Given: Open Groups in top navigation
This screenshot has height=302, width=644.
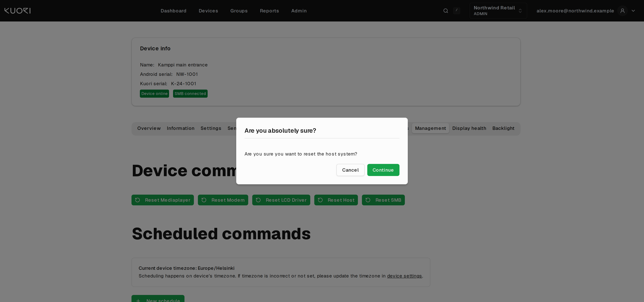Looking at the screenshot, I should (239, 11).
